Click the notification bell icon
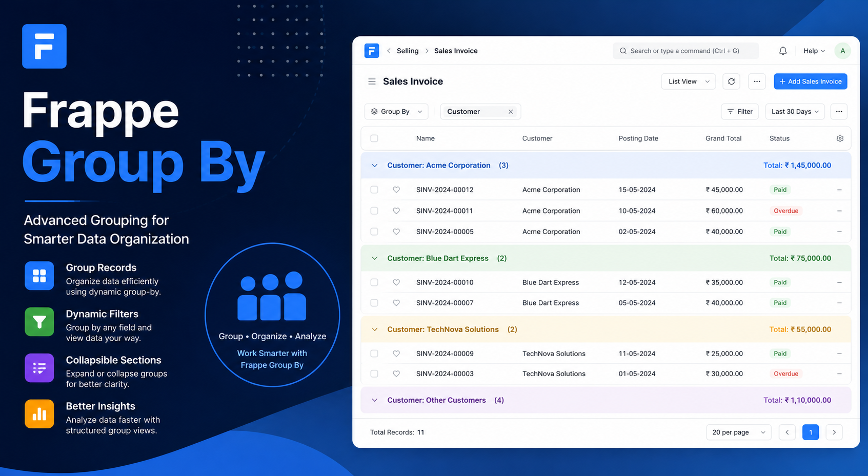 783,51
